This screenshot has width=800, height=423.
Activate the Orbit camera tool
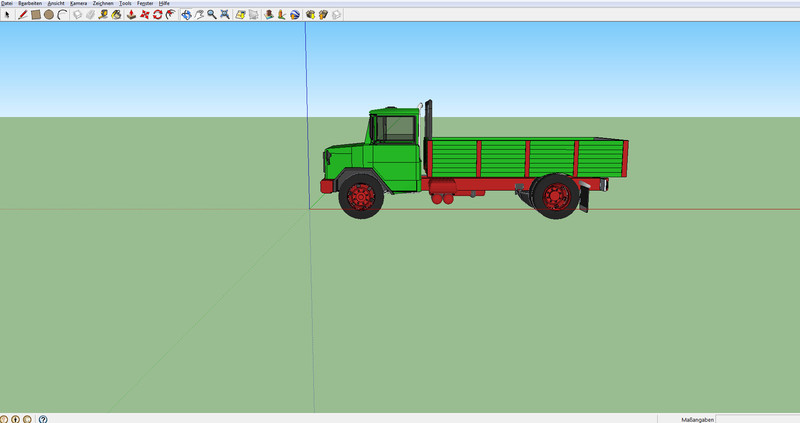point(186,15)
